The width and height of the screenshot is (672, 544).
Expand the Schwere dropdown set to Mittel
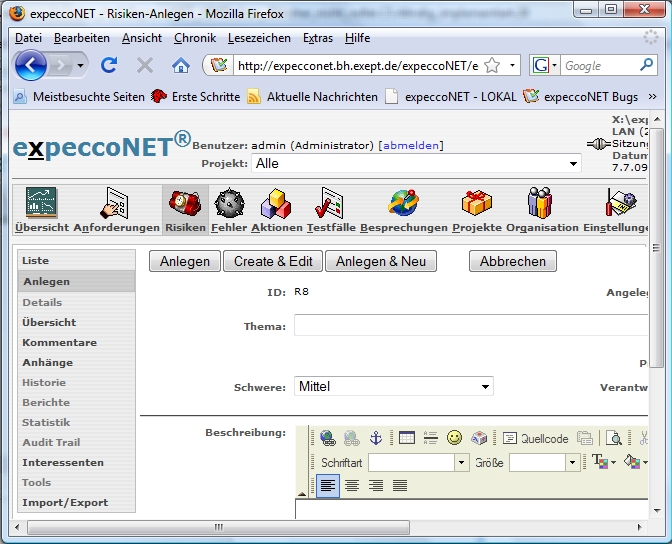tap(394, 386)
